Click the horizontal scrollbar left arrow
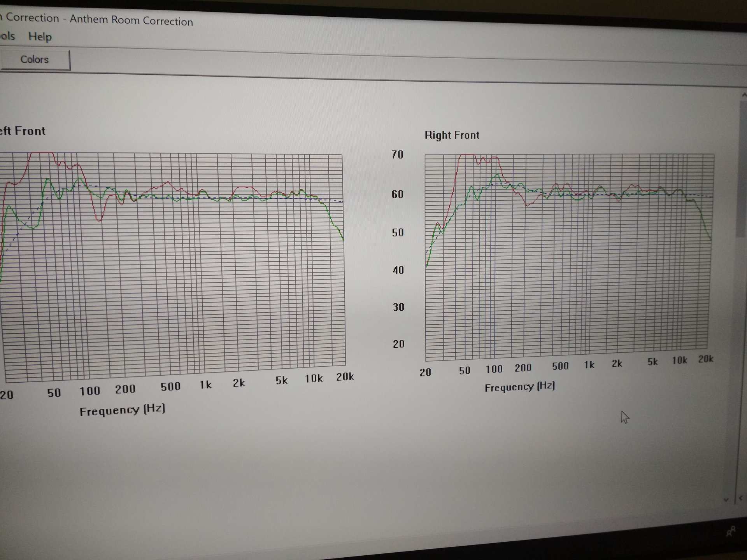The height and width of the screenshot is (560, 747). tap(741, 498)
